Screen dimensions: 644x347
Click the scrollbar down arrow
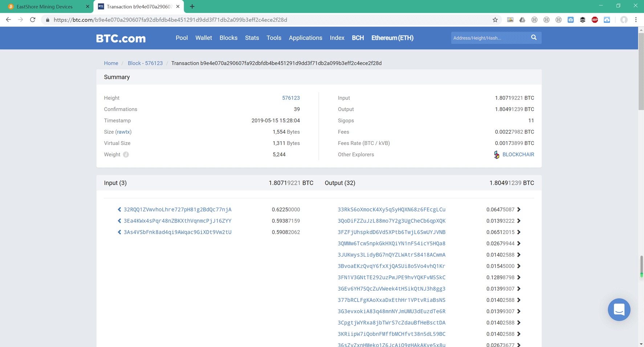tap(641, 344)
